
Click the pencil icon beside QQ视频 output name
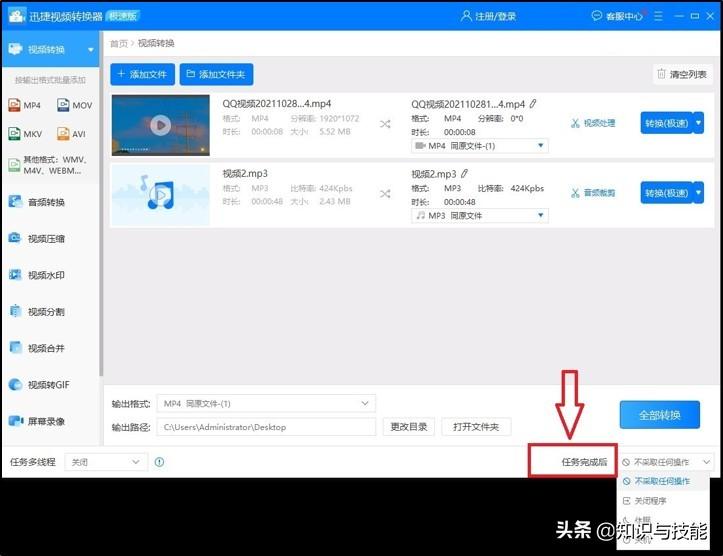(x=533, y=103)
